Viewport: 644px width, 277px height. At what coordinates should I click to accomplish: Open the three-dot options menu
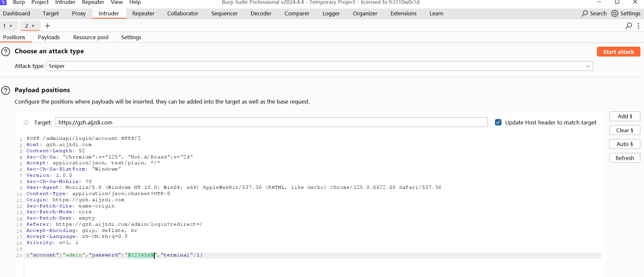[x=638, y=26]
